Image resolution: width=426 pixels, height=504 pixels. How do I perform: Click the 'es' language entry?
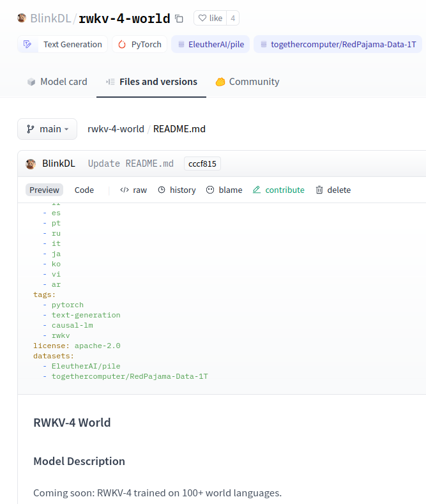(56, 213)
